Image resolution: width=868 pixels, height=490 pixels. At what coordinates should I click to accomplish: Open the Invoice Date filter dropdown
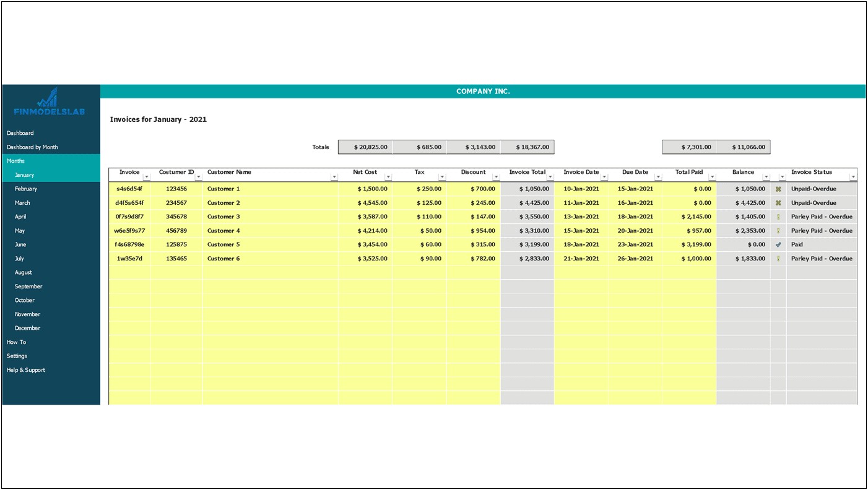click(604, 177)
